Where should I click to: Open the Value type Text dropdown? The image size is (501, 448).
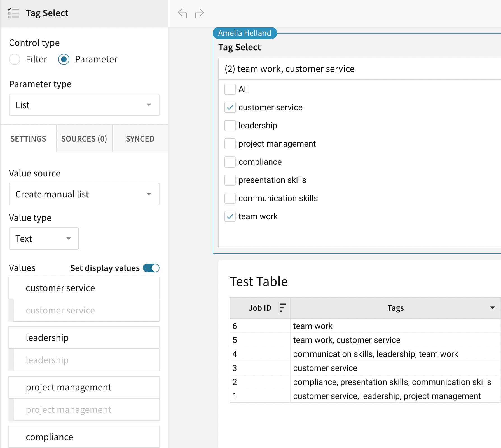[x=44, y=239]
